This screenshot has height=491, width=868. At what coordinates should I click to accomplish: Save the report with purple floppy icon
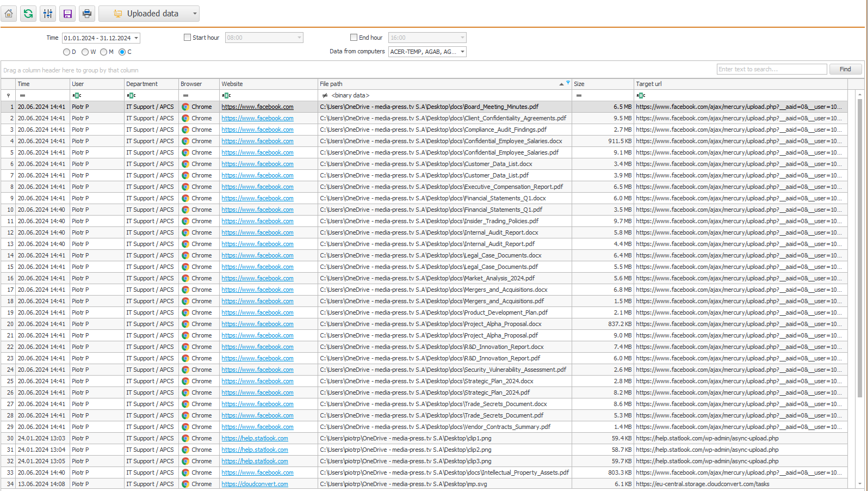[67, 14]
